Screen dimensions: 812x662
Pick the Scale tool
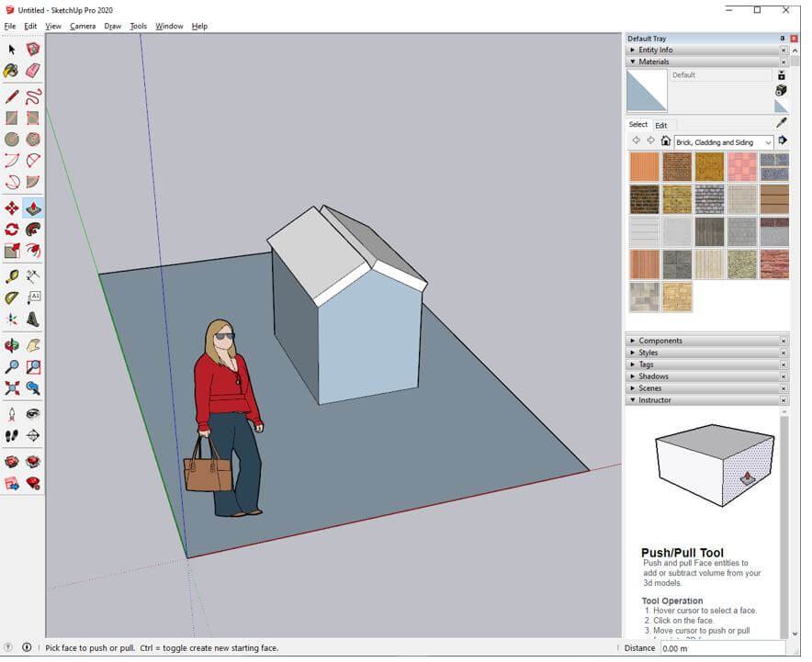tap(12, 251)
